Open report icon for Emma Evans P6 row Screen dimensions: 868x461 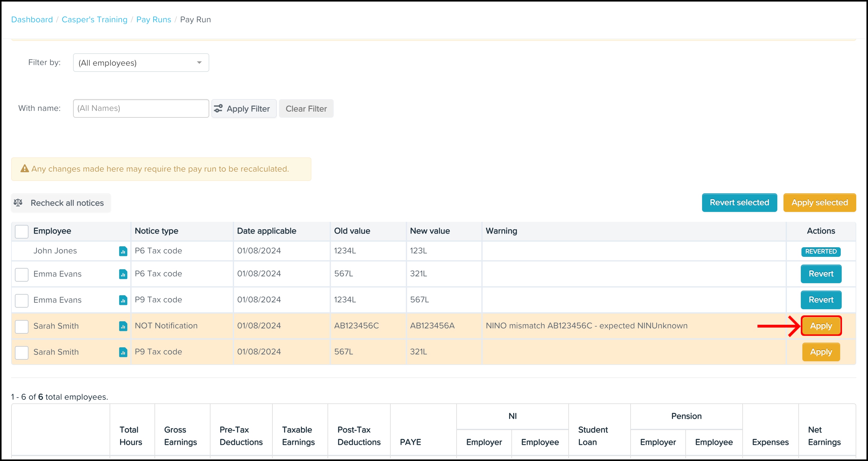point(123,274)
